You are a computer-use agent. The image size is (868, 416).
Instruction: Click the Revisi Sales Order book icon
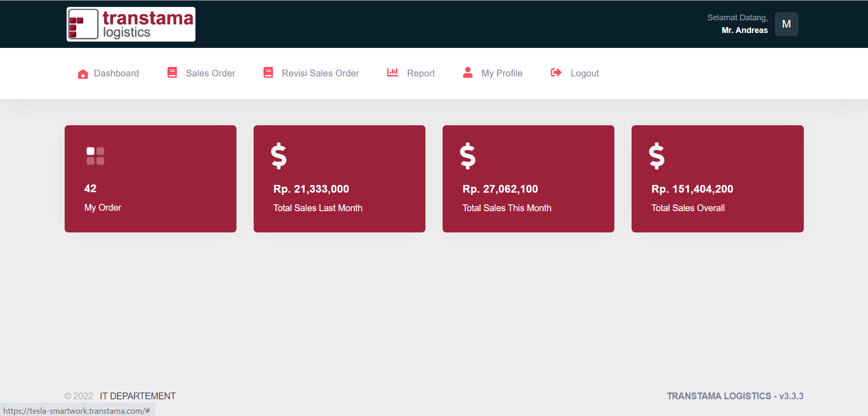tap(268, 72)
